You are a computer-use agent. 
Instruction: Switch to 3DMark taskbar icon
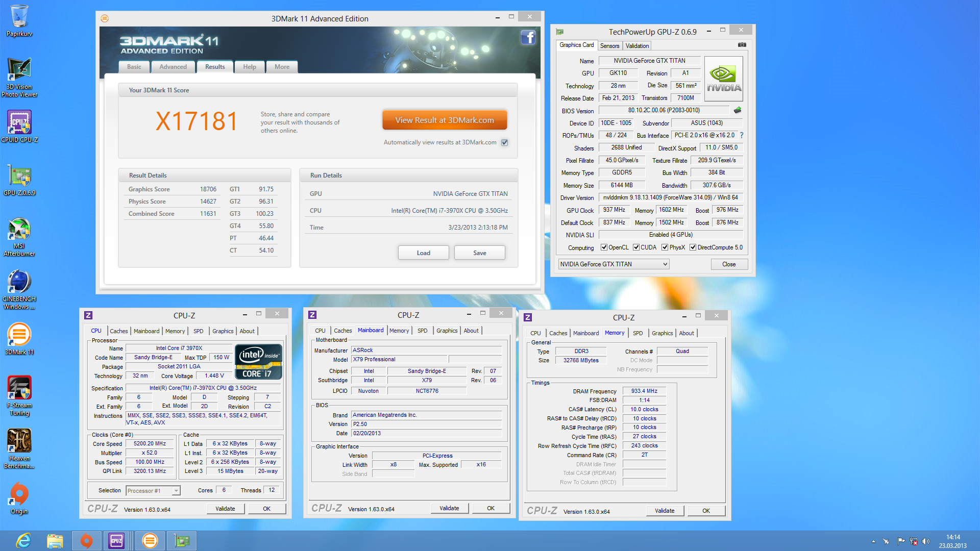click(x=150, y=540)
